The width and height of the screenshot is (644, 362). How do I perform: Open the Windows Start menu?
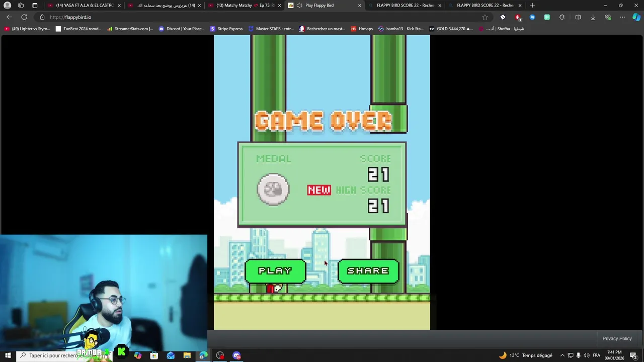tap(8, 355)
